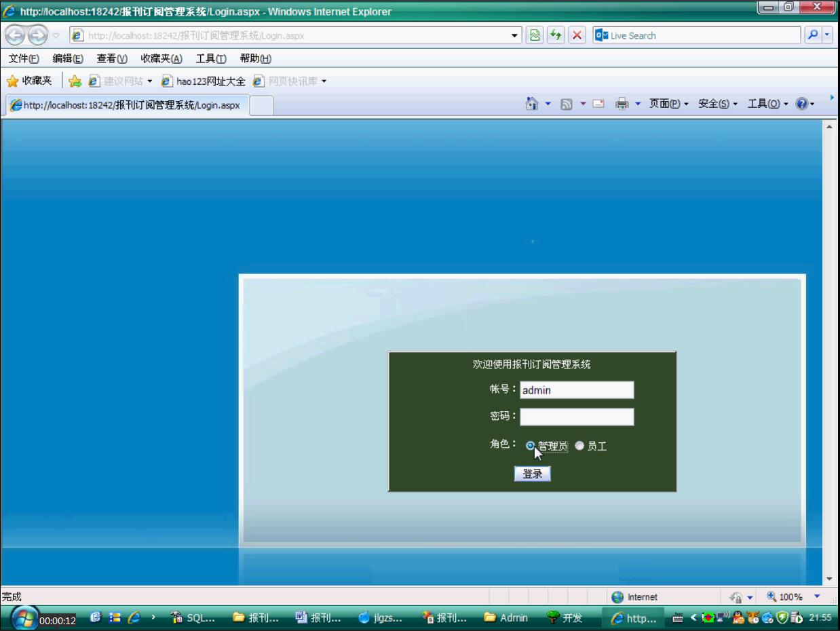Viewport: 840px width, 631px height.
Task: Click the 密码 password input field
Action: tap(577, 417)
